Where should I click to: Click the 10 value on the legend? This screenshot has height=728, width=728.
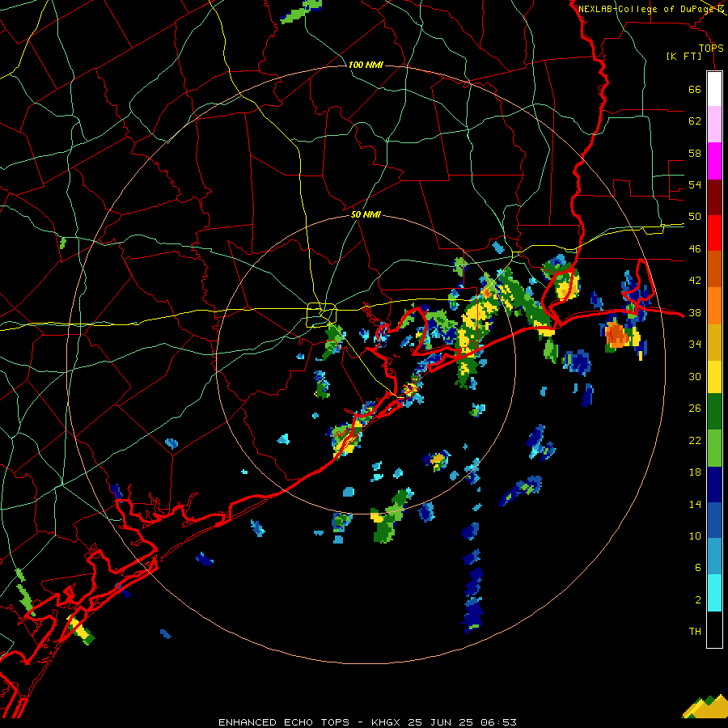tap(695, 536)
